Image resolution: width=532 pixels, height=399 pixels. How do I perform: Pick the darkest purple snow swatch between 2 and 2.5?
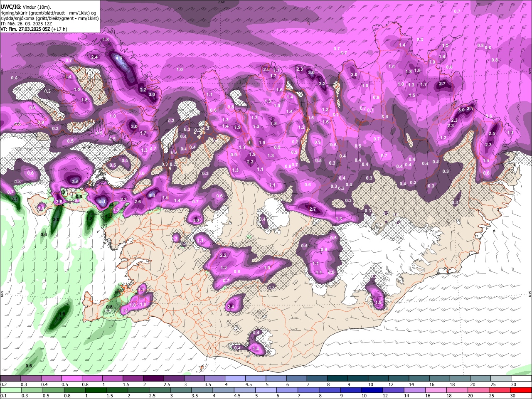pyautogui.click(x=153, y=379)
